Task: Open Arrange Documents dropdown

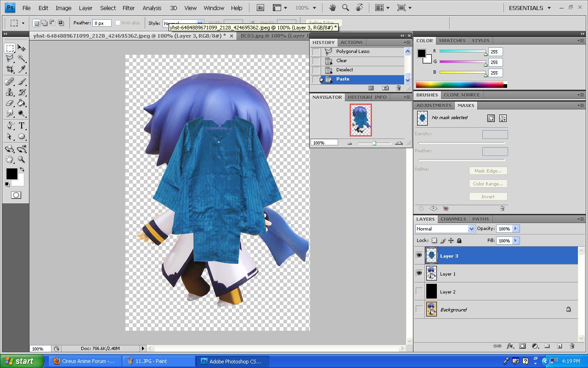Action: tap(382, 8)
